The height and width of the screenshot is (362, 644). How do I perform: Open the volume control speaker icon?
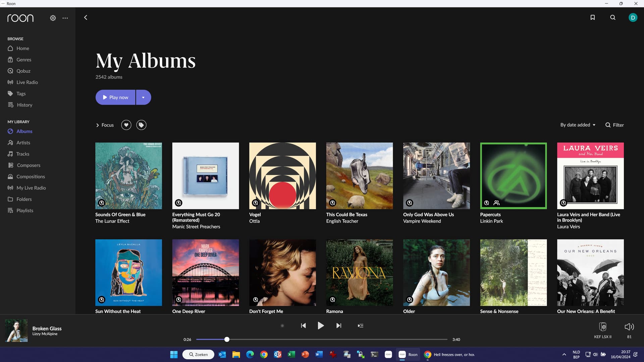[629, 327]
